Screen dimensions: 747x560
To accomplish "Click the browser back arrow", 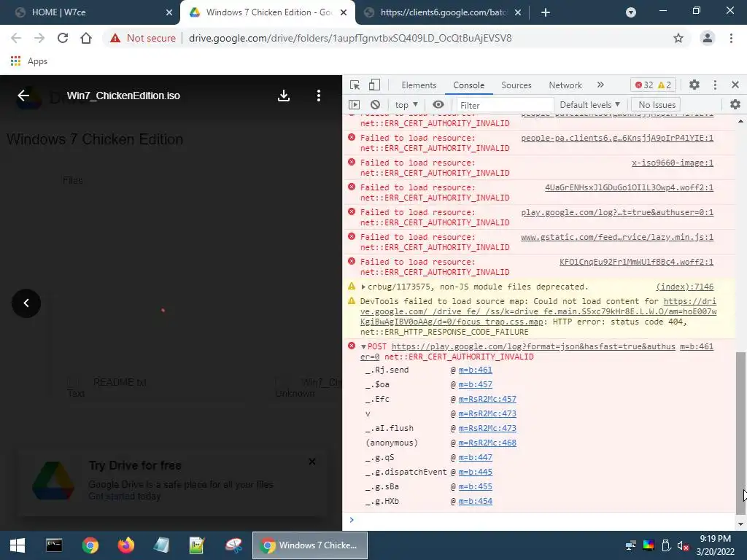I will (16, 38).
